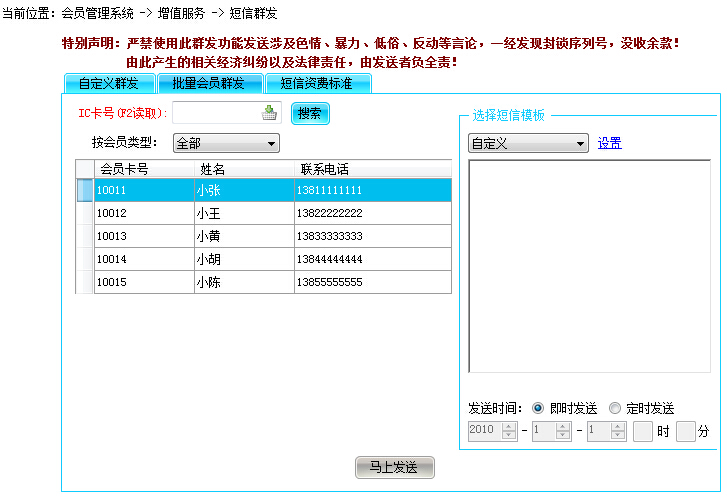Click the day stepper arrows
Screen dimensions: 727x497
(619, 431)
